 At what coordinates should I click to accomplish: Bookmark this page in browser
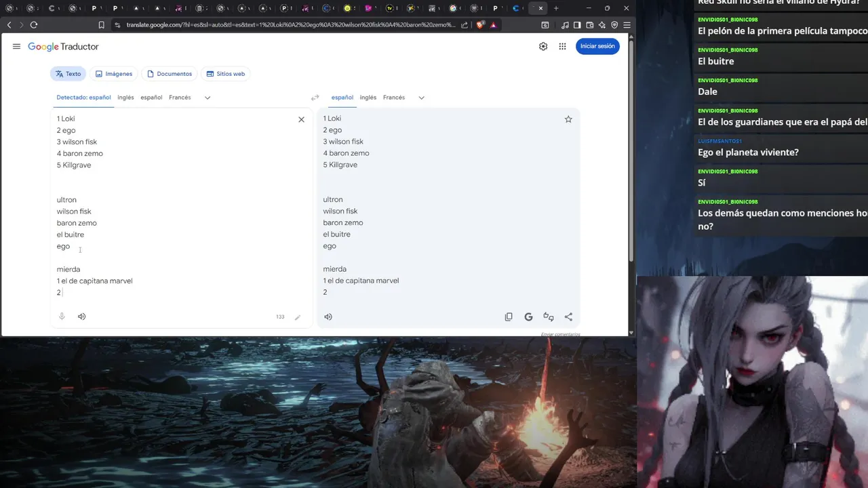[101, 24]
